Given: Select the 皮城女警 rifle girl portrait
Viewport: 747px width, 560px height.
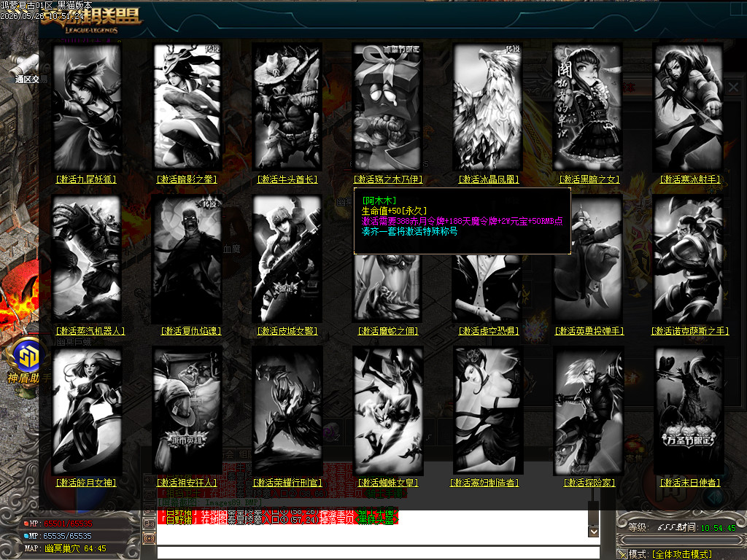Looking at the screenshot, I should tap(287, 260).
